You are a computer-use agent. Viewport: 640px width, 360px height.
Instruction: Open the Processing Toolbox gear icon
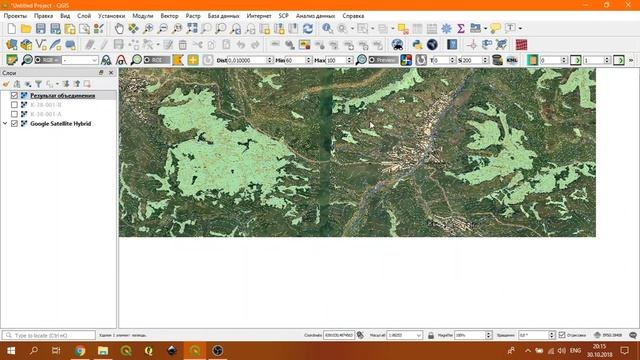pyautogui.click(x=447, y=29)
